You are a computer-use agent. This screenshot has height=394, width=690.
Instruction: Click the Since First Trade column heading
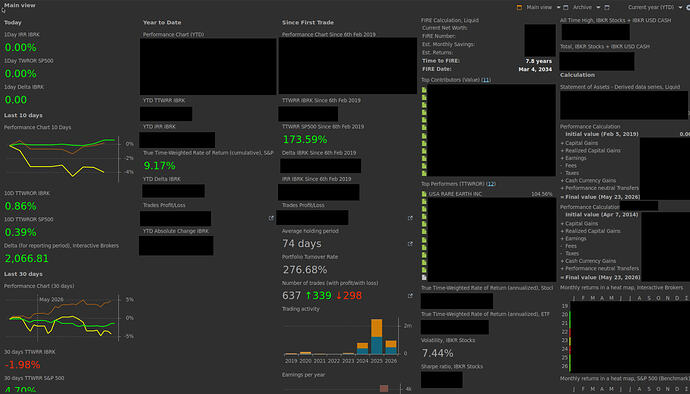308,22
